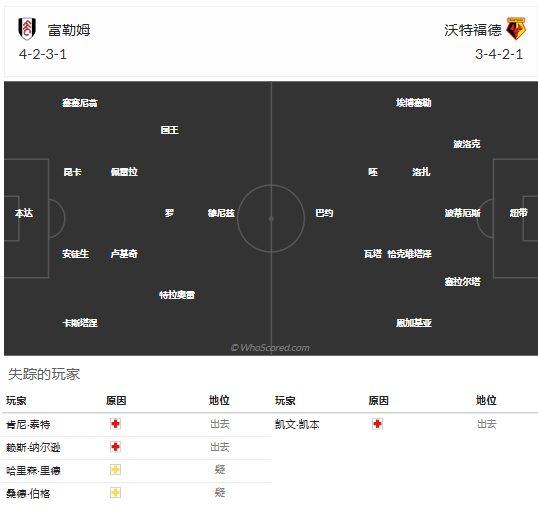
Task: Click the Fulham club crest icon
Action: click(27, 29)
